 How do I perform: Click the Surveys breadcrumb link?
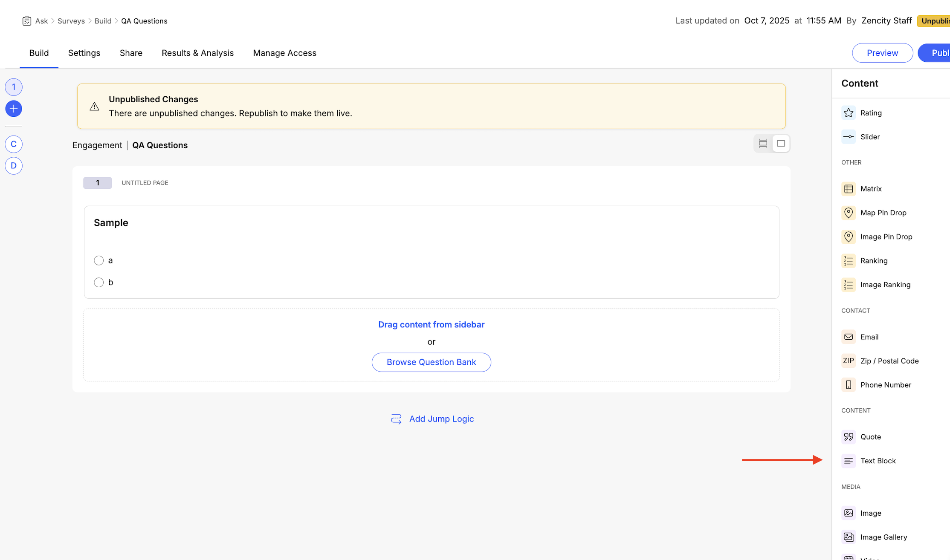click(71, 21)
